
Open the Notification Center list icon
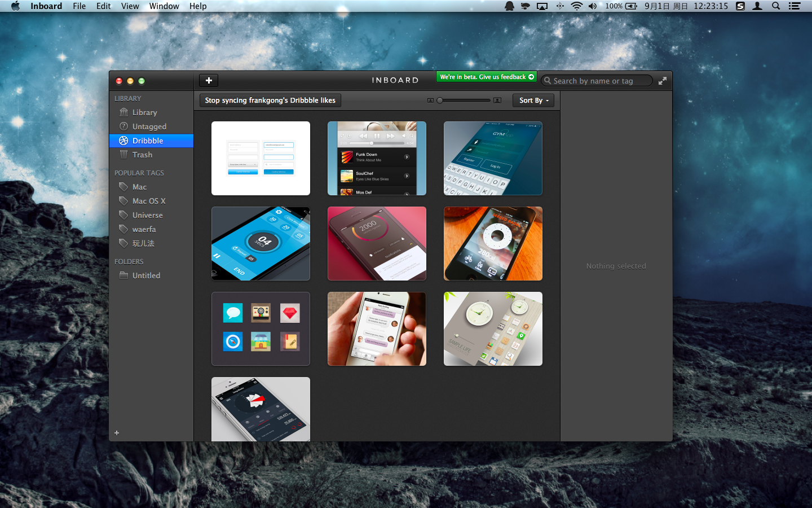click(x=795, y=6)
